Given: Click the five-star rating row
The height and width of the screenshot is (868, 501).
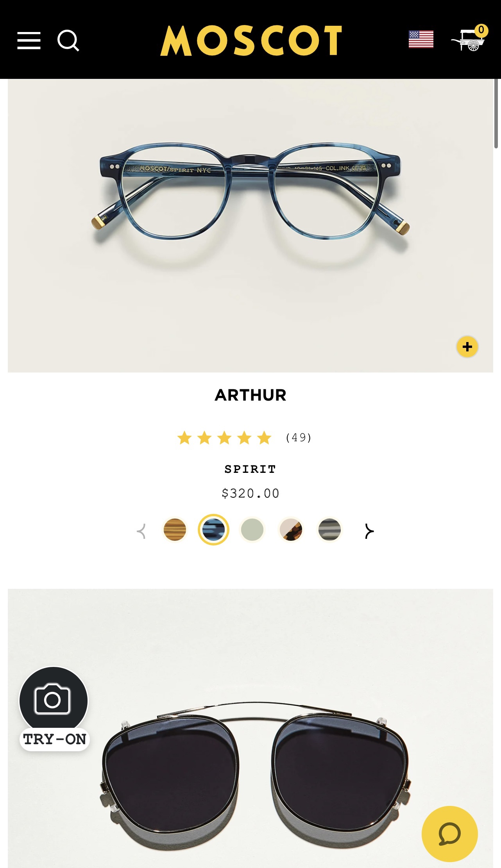Looking at the screenshot, I should tap(224, 438).
